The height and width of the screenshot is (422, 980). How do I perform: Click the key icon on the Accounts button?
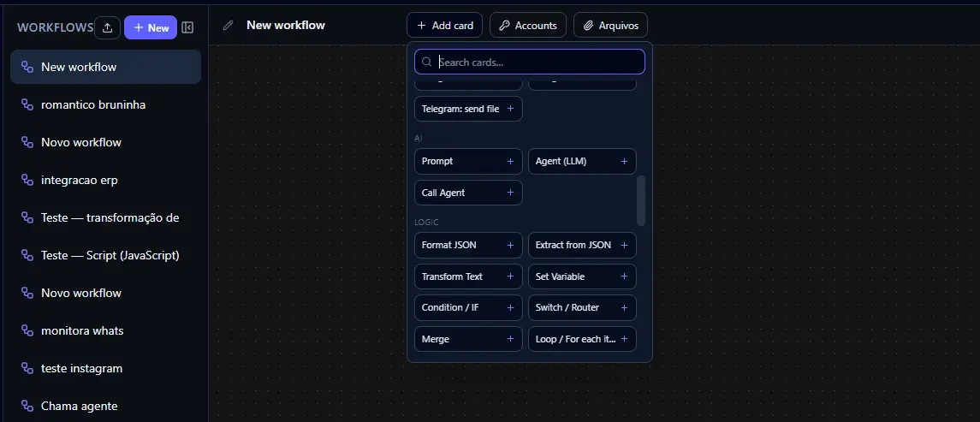504,26
